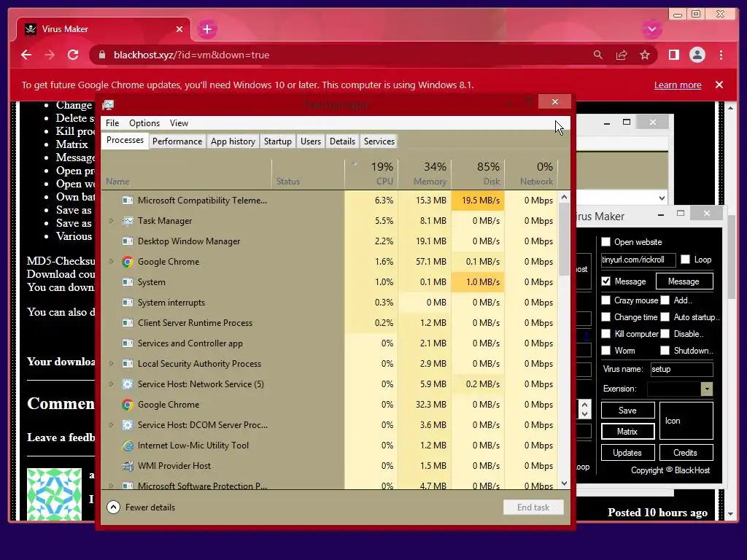Enable the Open website checkbox
747x560 pixels.
click(x=605, y=242)
